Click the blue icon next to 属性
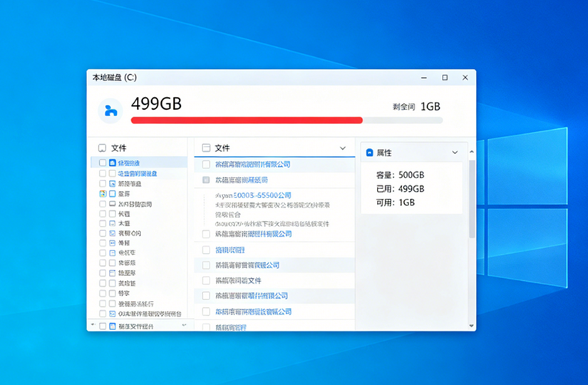This screenshot has width=588, height=385. [x=369, y=153]
